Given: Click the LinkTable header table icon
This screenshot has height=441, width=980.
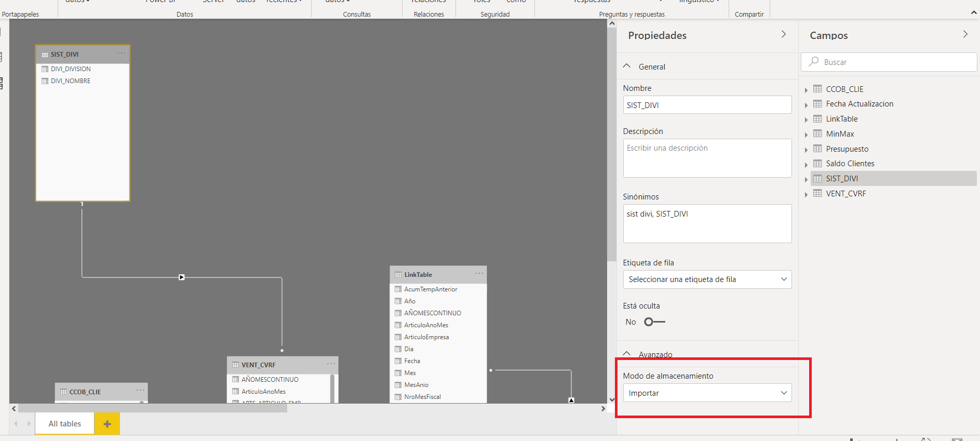Looking at the screenshot, I should [398, 275].
